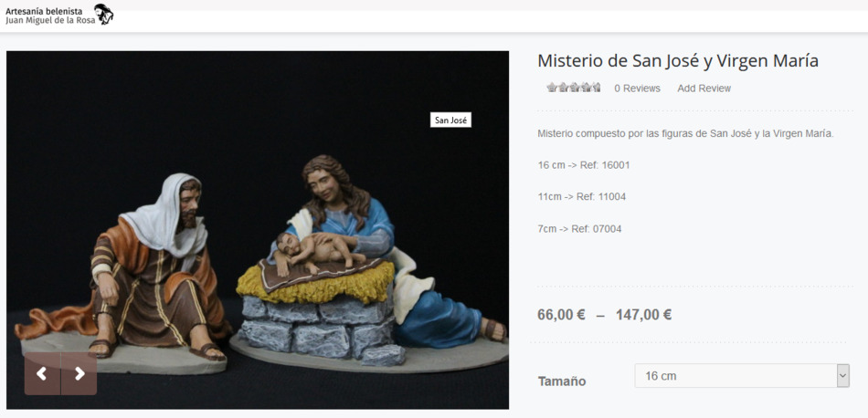The width and height of the screenshot is (868, 418).
Task: Click the site logo head illustration
Action: 103,14
